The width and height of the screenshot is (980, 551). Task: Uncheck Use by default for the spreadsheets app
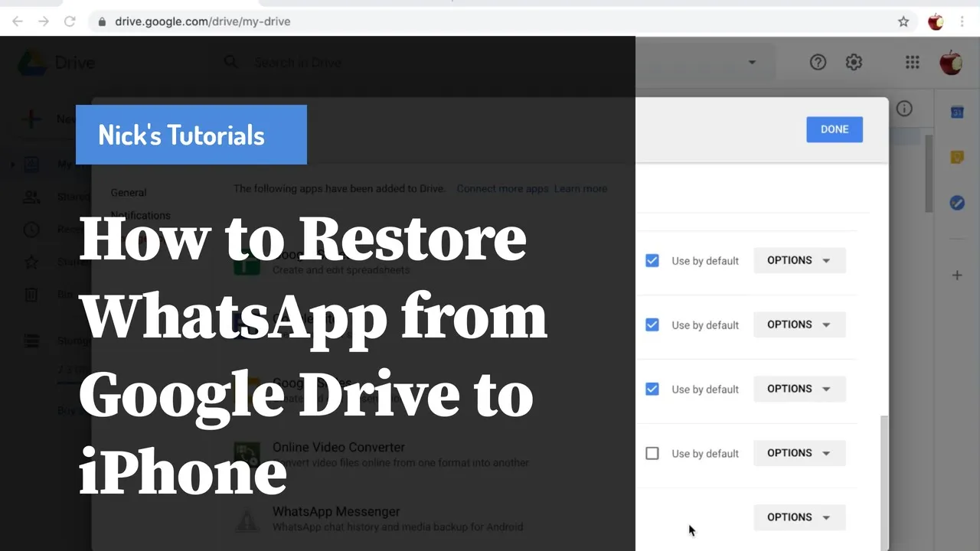(x=652, y=260)
